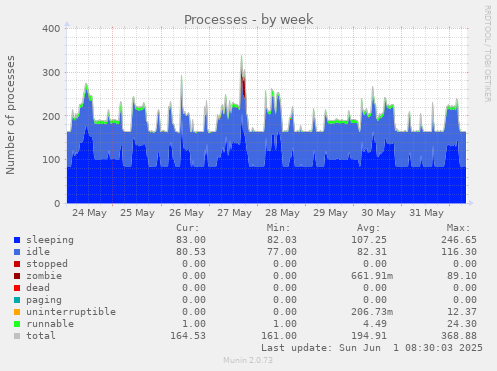Click uninterruptible average value 206.73m
This screenshot has width=497, height=371.
372,312
